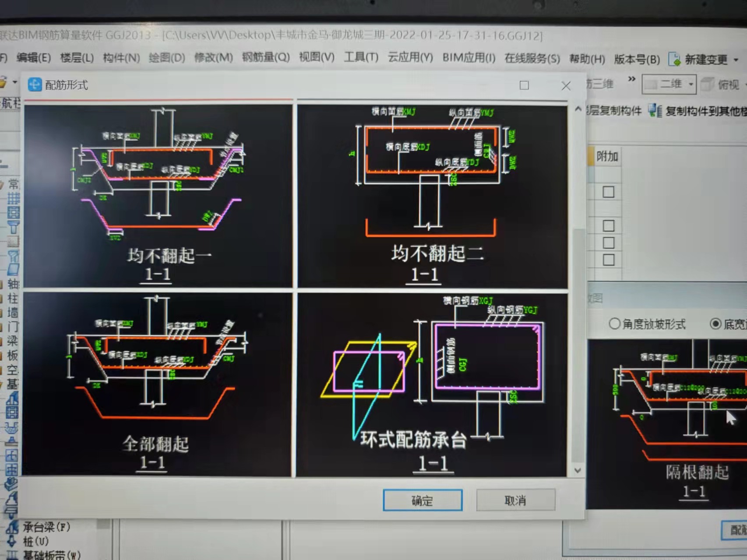
Task: Click the 俯视 top-view icon
Action: (708, 84)
